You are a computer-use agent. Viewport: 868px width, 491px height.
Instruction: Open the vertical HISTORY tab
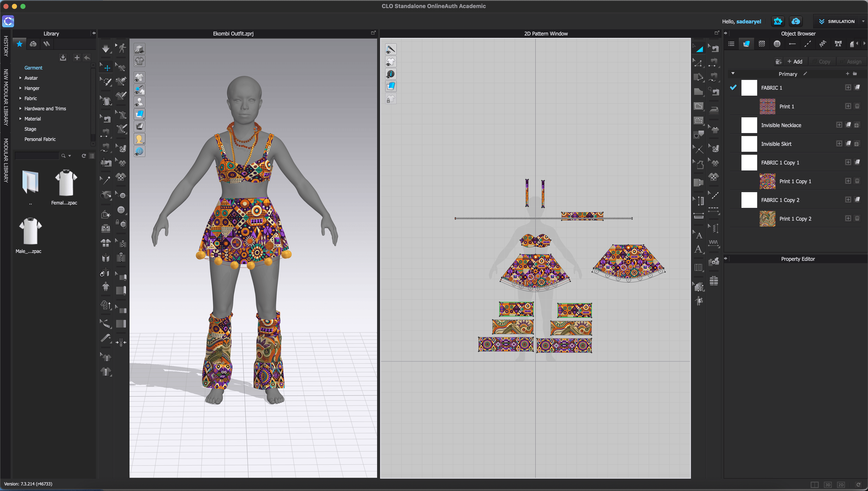[x=6, y=46]
